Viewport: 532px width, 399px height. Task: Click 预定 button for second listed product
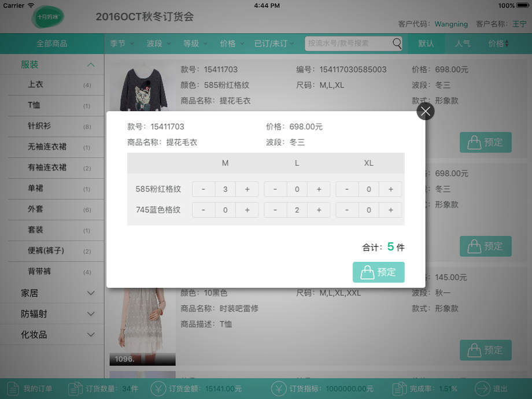coord(486,246)
